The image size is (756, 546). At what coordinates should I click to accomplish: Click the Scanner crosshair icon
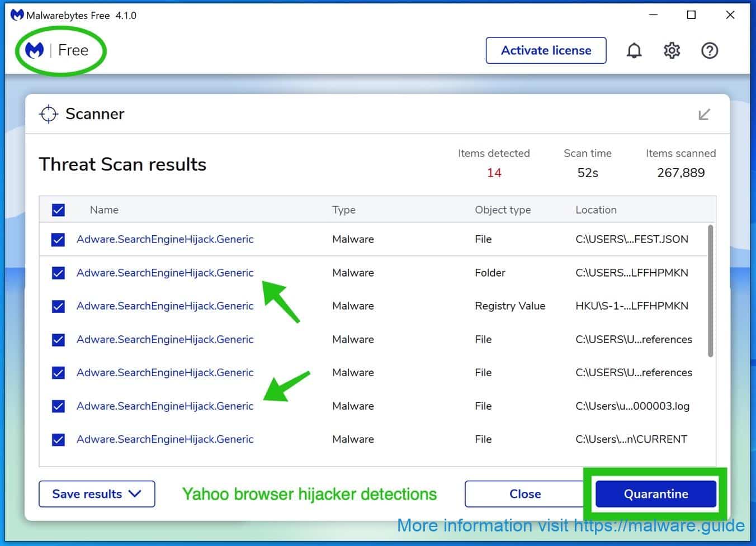point(49,114)
